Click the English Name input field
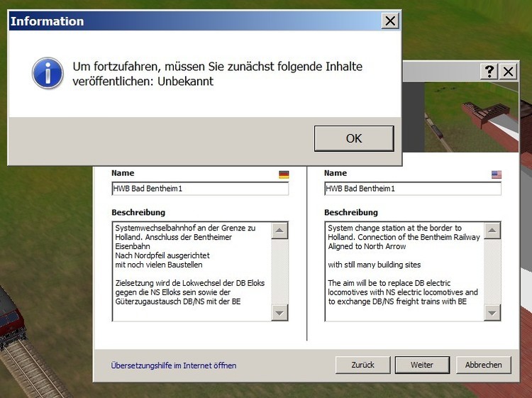 point(413,189)
